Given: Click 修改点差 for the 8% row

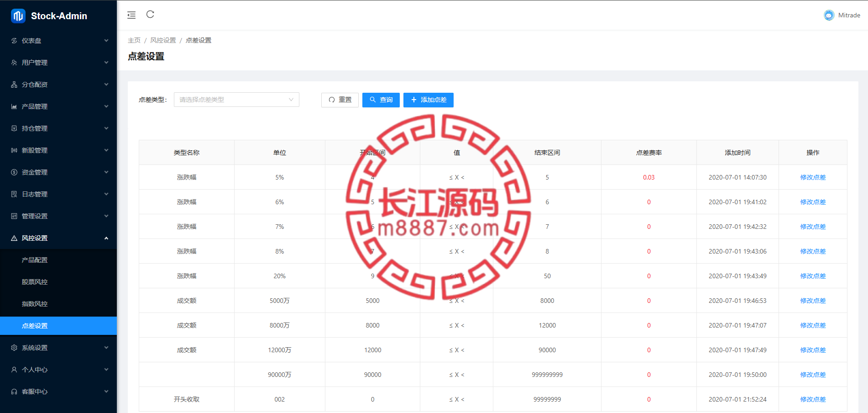Looking at the screenshot, I should 813,251.
